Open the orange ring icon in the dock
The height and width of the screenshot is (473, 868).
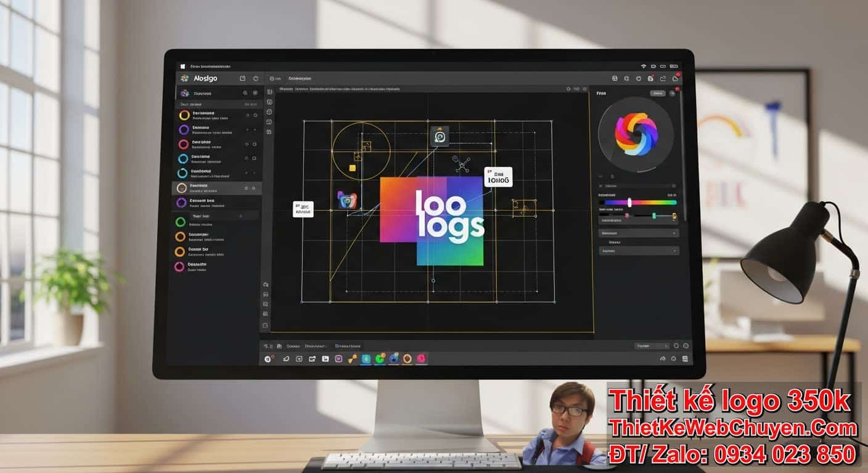tap(407, 358)
